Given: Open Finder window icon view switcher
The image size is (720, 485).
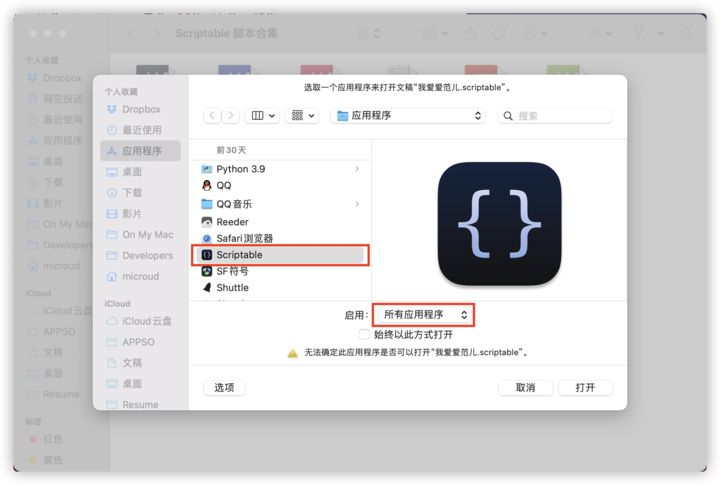Looking at the screenshot, I should [369, 34].
